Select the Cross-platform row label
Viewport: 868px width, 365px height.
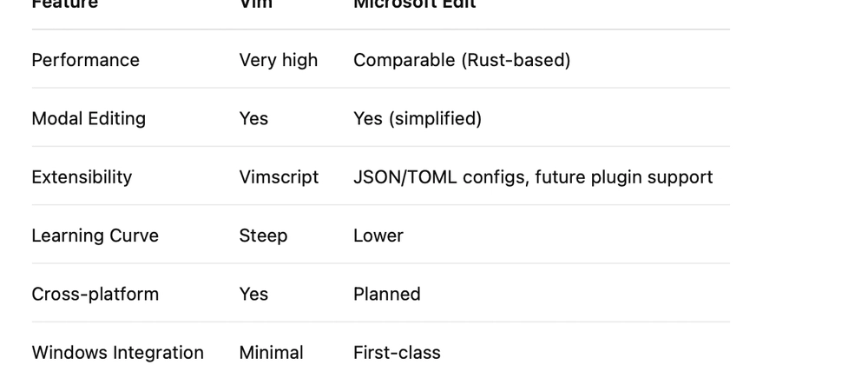pos(95,294)
